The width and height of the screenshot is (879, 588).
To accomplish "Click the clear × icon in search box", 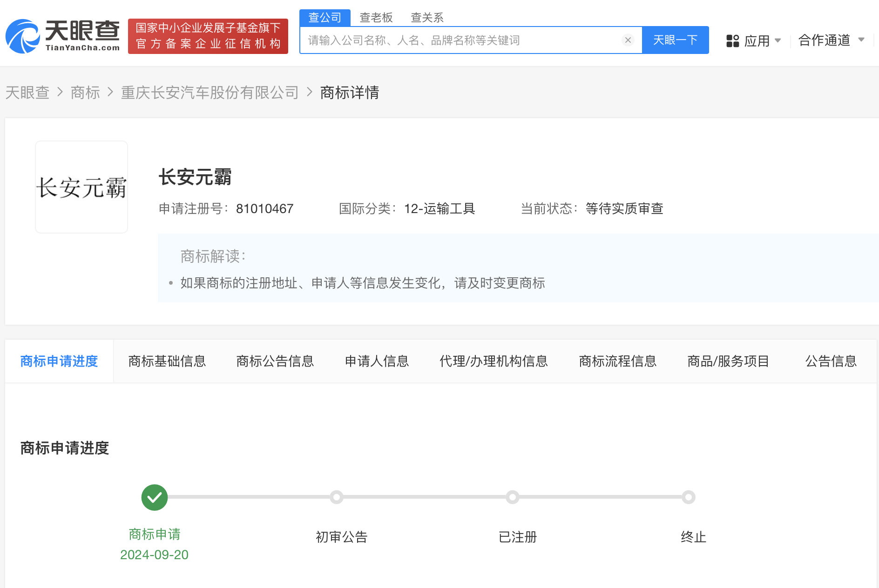I will pyautogui.click(x=628, y=40).
